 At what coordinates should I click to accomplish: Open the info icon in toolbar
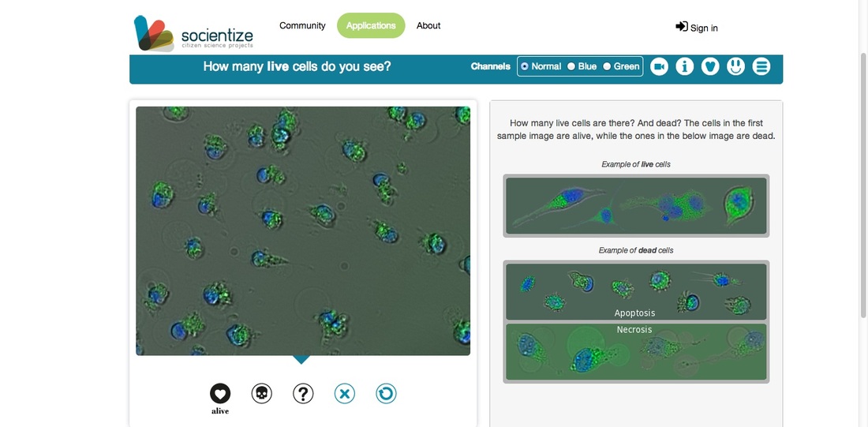click(x=685, y=66)
